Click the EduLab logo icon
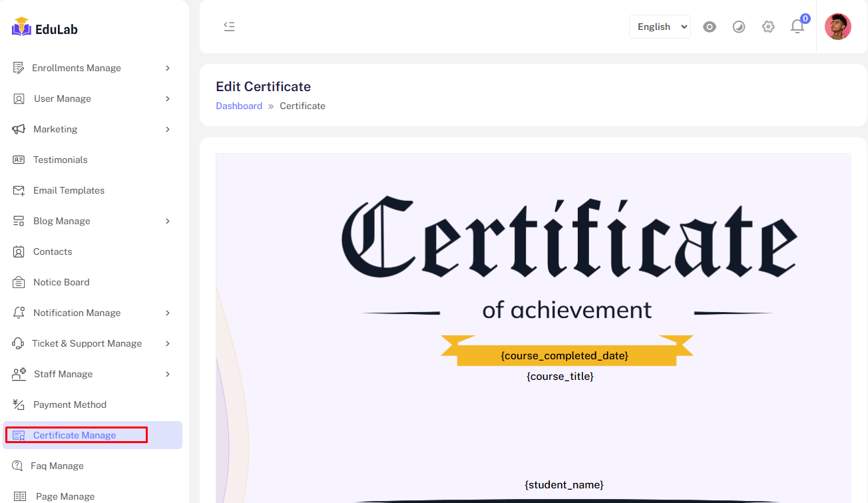This screenshot has width=868, height=503. click(21, 27)
